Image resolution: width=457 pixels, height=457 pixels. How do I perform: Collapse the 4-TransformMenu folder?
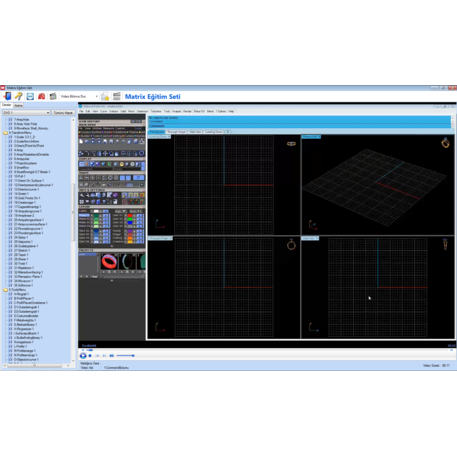pyautogui.click(x=5, y=133)
